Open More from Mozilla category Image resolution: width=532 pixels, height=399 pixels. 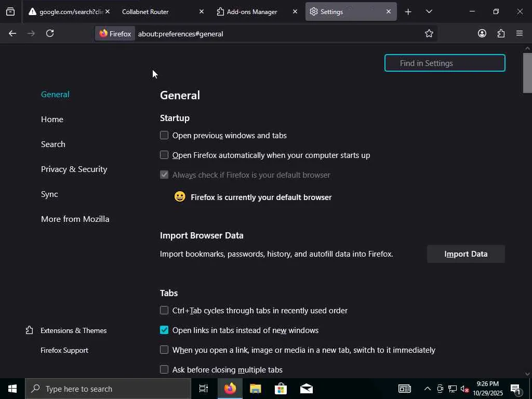pos(75,219)
